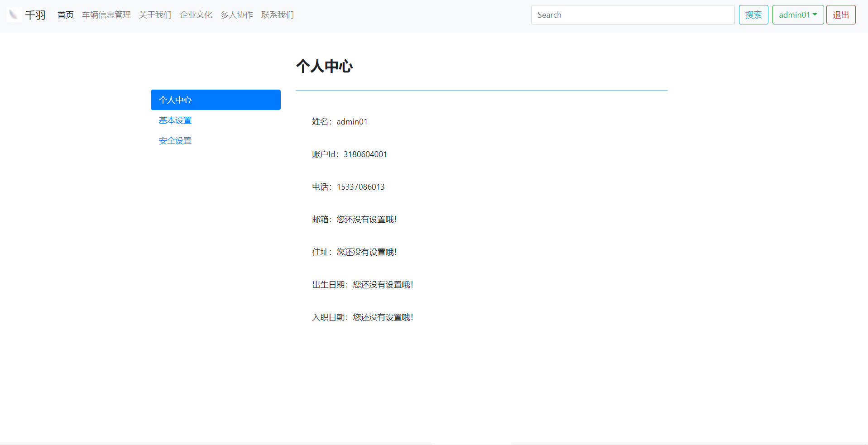Click the 邮箱：您还没有设置哦! line
The width and height of the screenshot is (868, 445).
[355, 220]
